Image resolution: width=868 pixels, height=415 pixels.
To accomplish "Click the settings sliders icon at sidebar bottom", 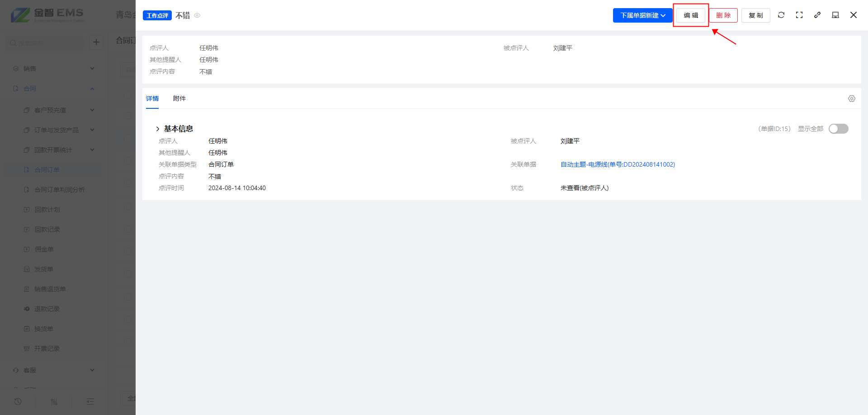I will (x=54, y=401).
